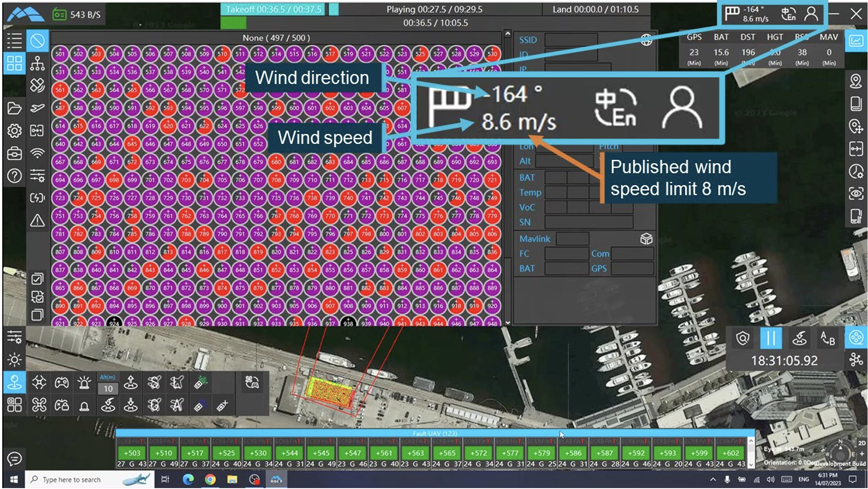This screenshot has height=489, width=868.
Task: Click the globe icon beside SSID
Action: [x=646, y=40]
